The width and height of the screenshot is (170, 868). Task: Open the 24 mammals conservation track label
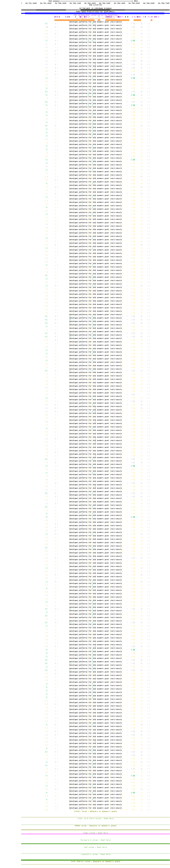(95, 18)
